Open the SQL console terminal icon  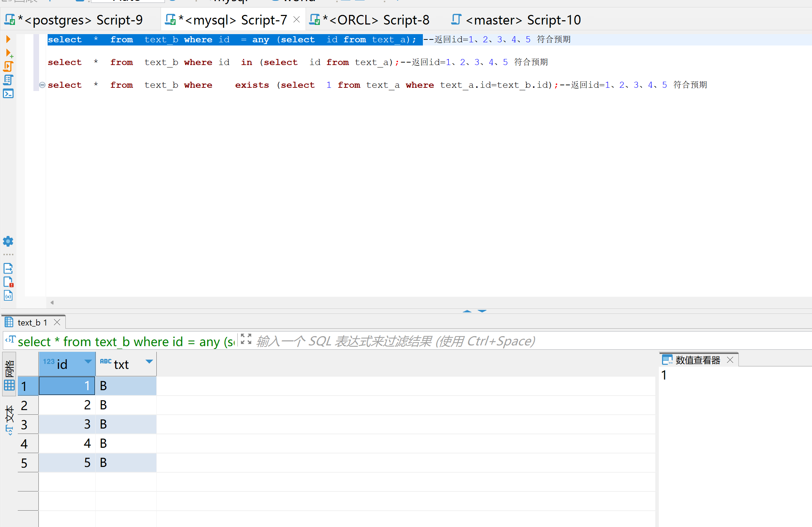9,94
